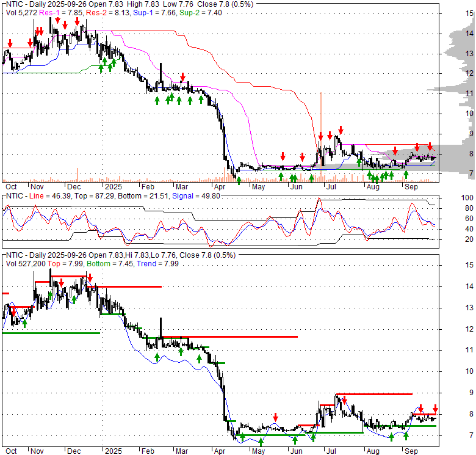Screen dimensions: 476x455
Task: Click the Line = 46.39 oscillator value
Action: [x=50, y=196]
